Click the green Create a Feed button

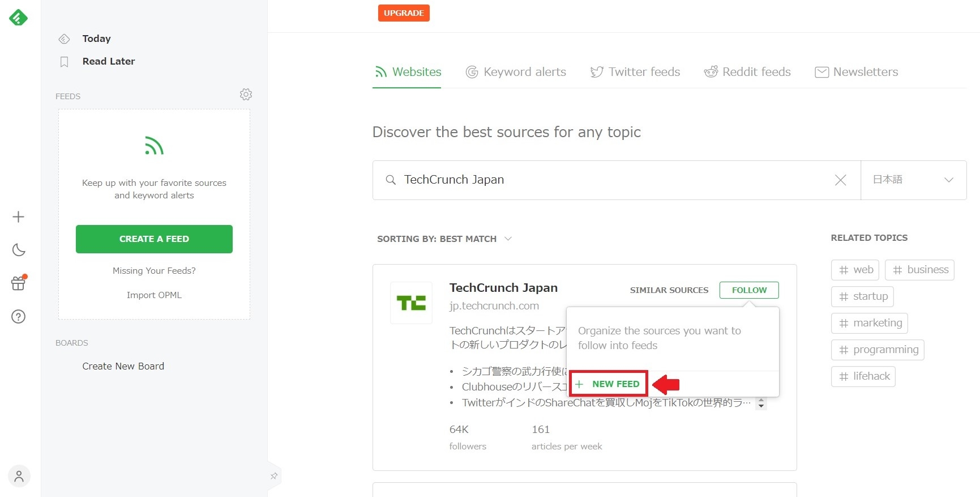click(154, 239)
